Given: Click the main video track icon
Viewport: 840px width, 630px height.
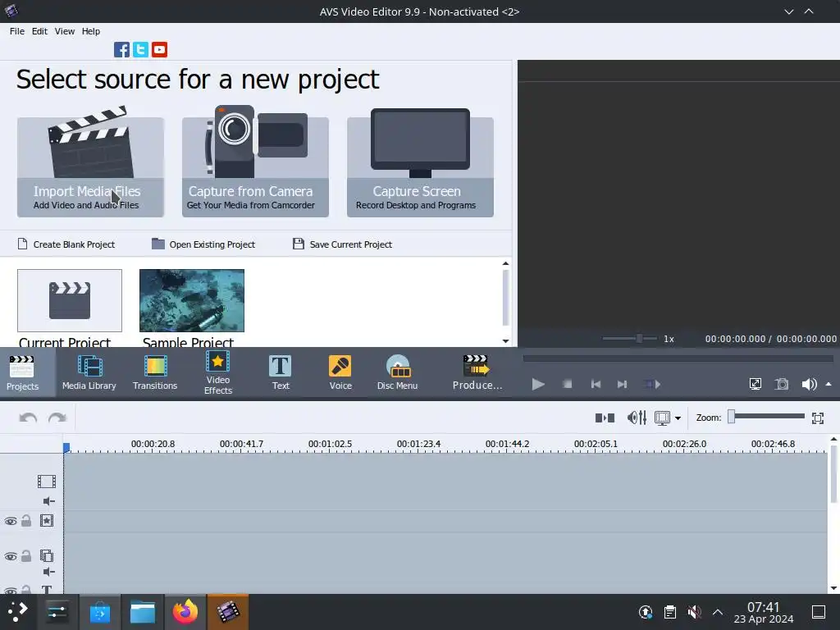Looking at the screenshot, I should [47, 482].
